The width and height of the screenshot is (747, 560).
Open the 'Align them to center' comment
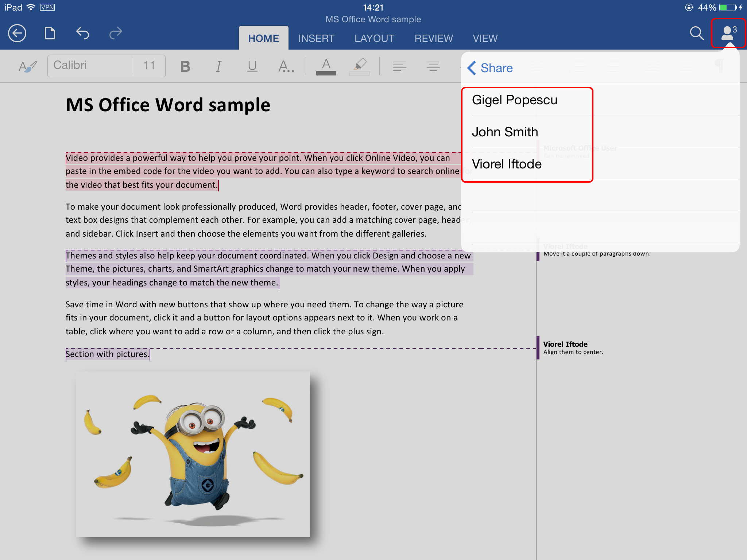[573, 348]
